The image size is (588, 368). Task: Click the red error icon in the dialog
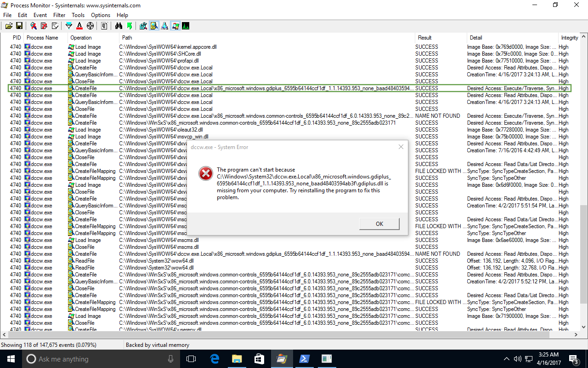click(205, 173)
